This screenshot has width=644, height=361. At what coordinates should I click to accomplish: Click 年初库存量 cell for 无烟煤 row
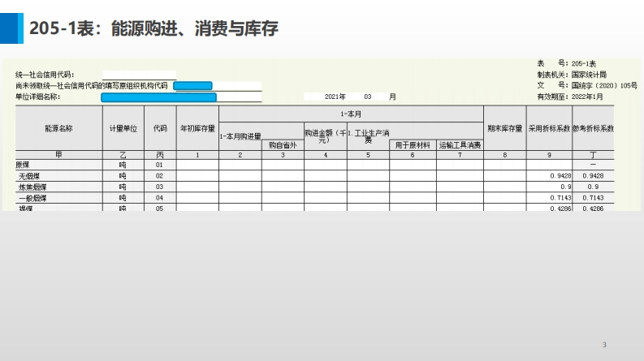[197, 176]
